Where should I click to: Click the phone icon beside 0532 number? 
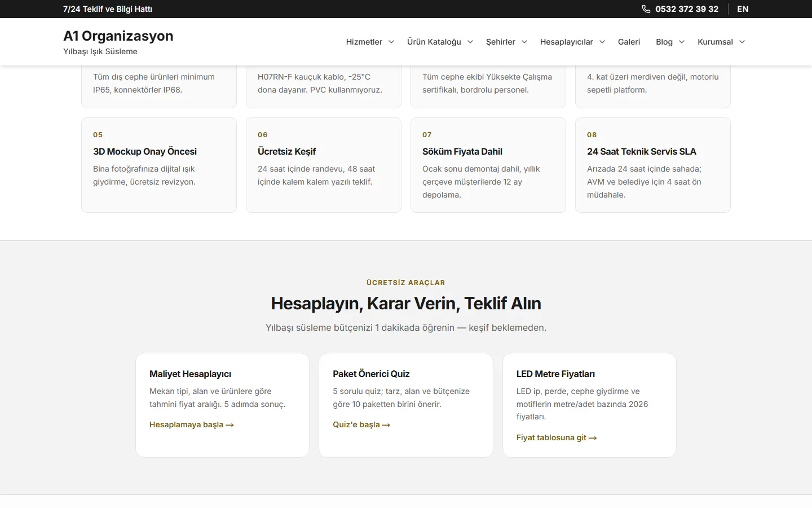click(x=646, y=9)
